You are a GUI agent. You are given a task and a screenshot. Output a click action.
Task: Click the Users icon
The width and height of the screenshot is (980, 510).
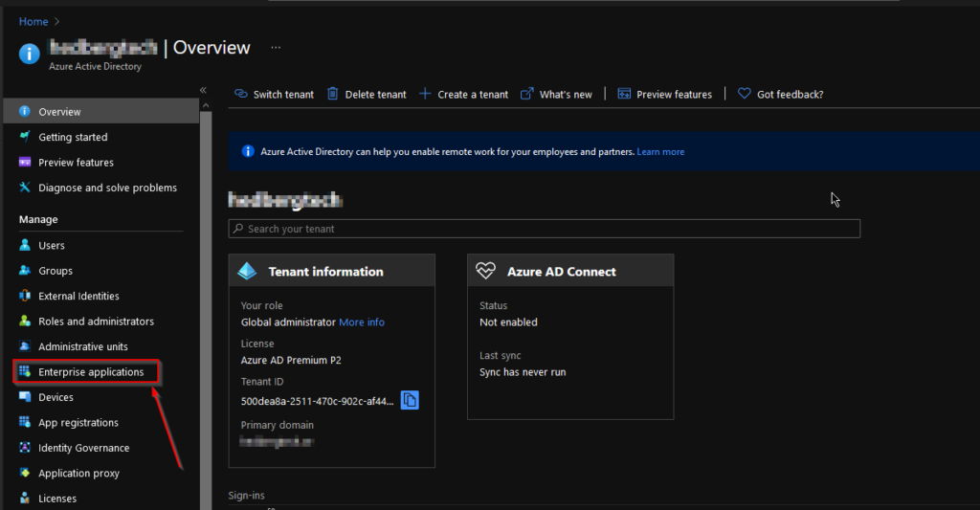click(24, 245)
